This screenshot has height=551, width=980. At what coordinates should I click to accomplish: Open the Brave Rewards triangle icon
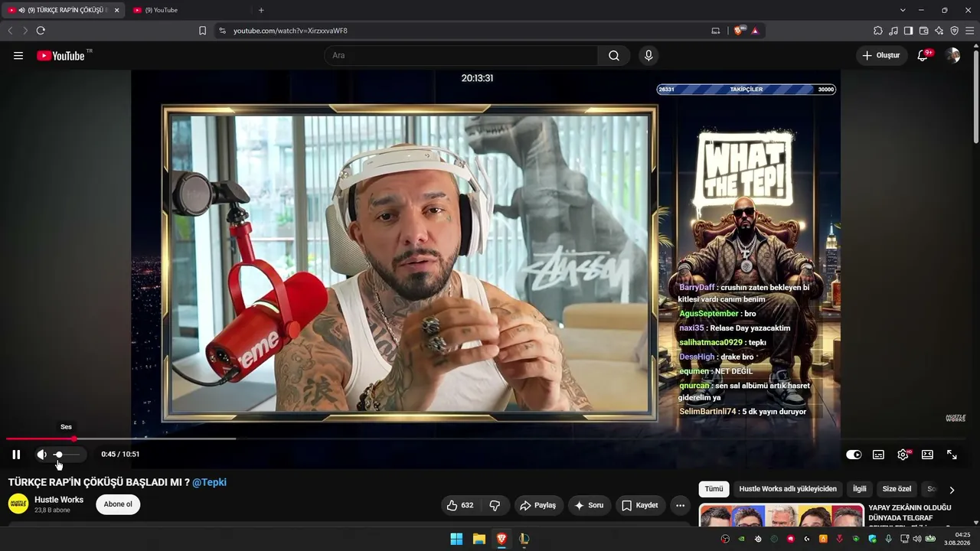pos(755,31)
